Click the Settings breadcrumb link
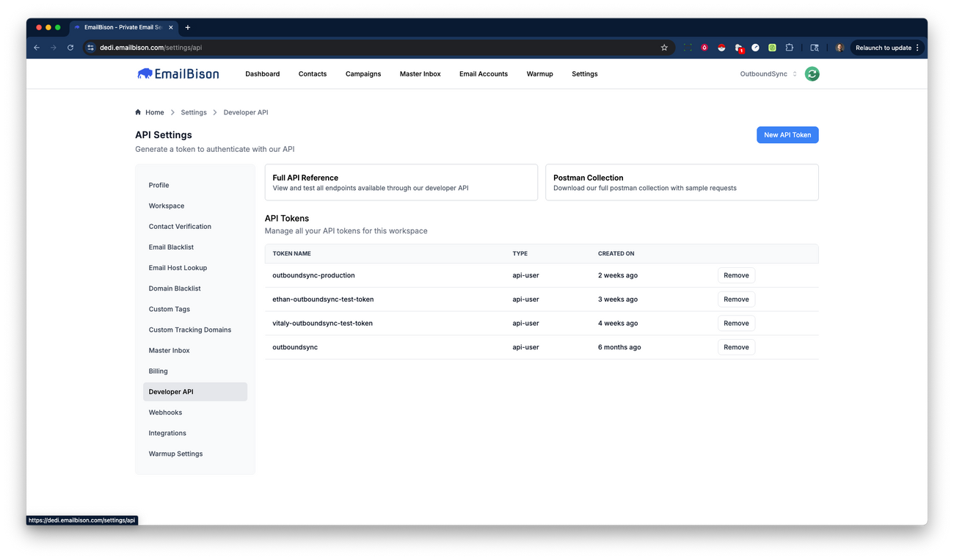This screenshot has height=560, width=954. click(x=193, y=112)
